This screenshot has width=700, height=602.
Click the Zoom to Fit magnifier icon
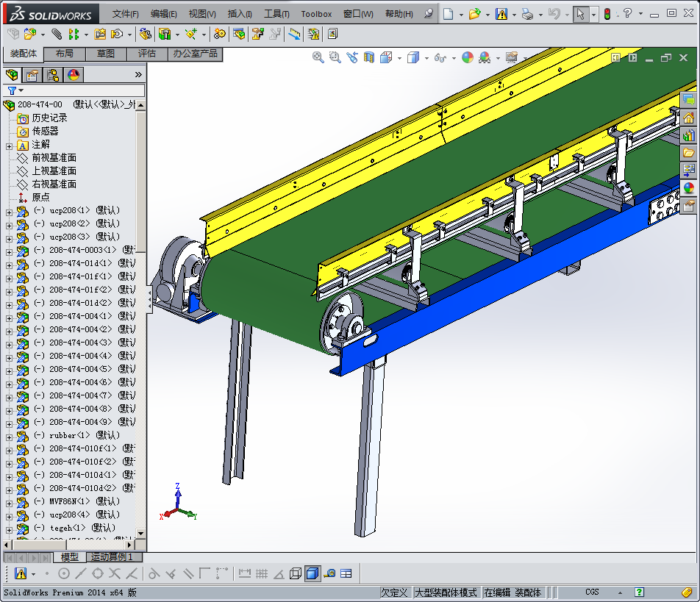point(318,57)
